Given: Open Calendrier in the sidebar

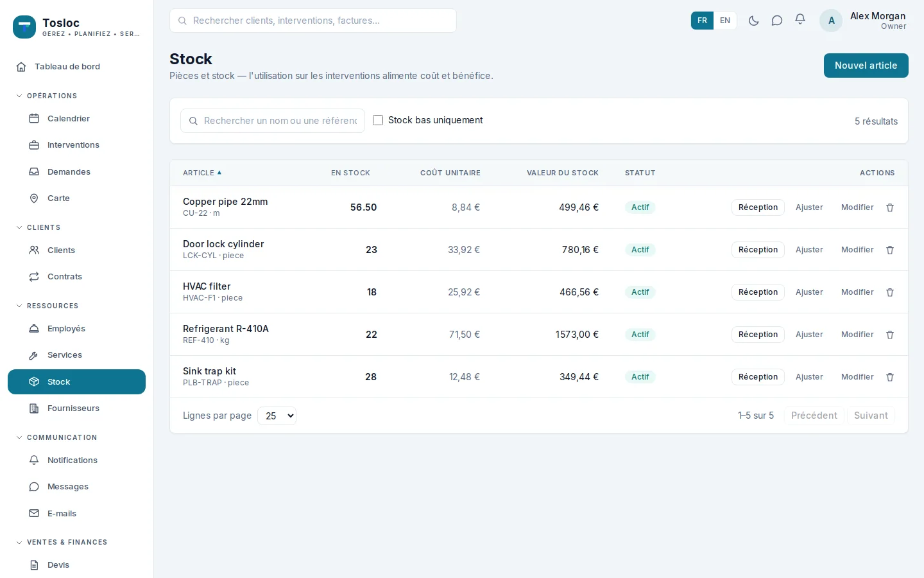Looking at the screenshot, I should tap(76, 119).
